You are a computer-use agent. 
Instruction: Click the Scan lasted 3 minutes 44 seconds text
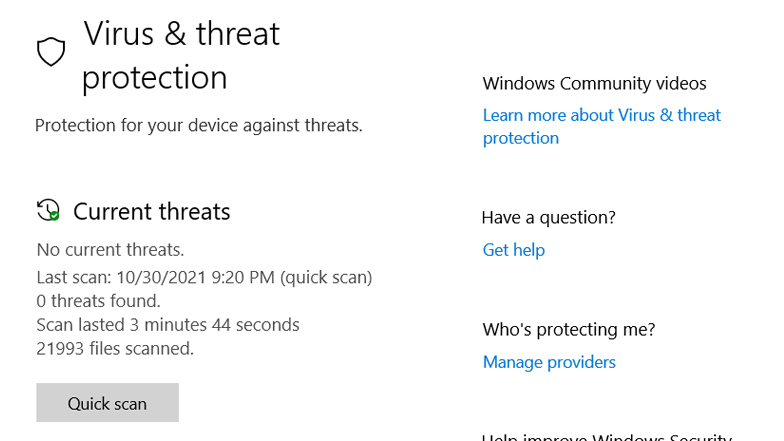click(168, 325)
